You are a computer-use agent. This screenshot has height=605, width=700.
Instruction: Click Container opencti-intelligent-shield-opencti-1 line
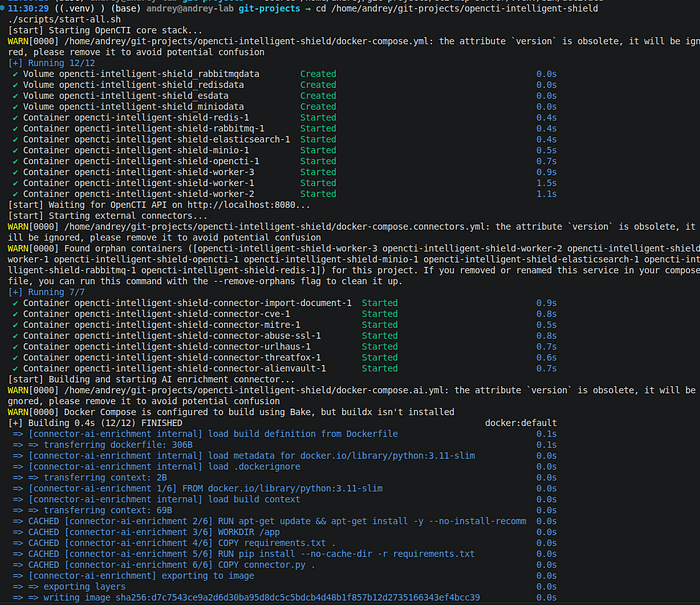pyautogui.click(x=284, y=161)
